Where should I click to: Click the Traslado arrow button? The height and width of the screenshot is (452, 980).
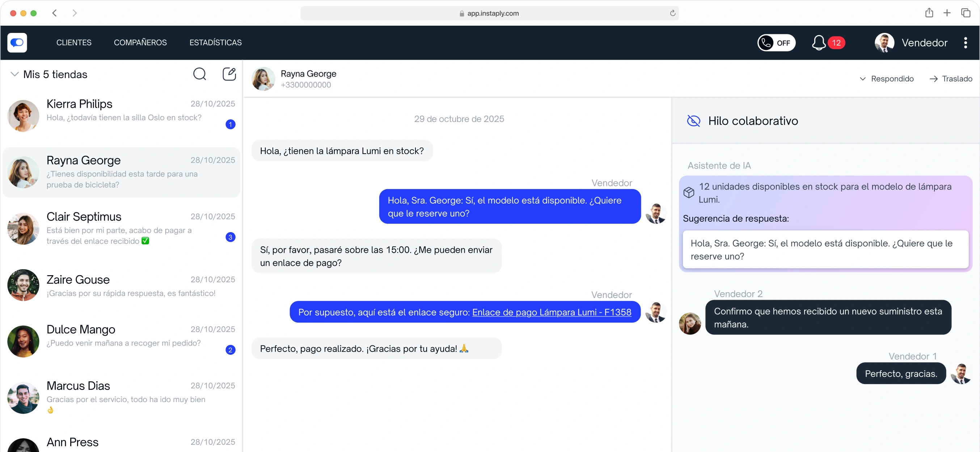click(x=950, y=79)
